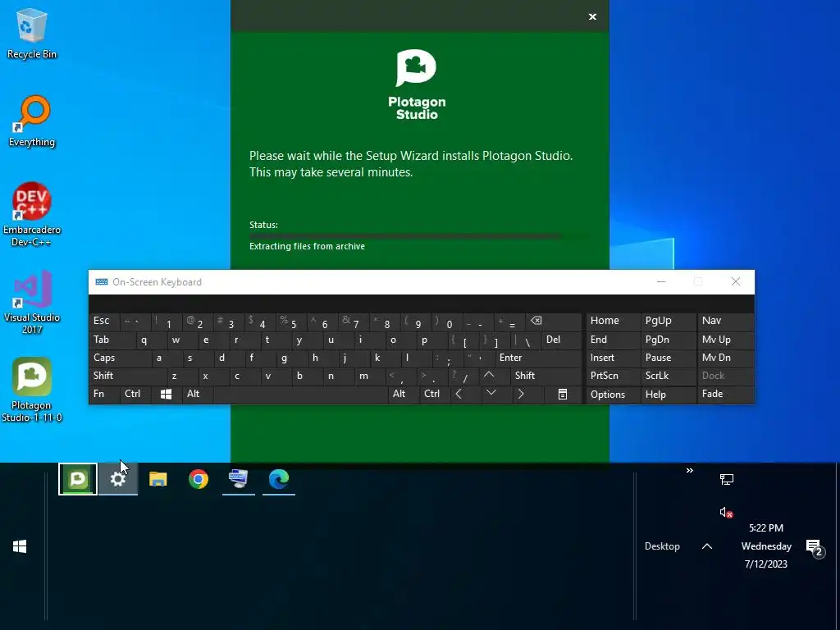Viewport: 840px width, 630px height.
Task: Open File Explorer from the taskbar
Action: (158, 479)
